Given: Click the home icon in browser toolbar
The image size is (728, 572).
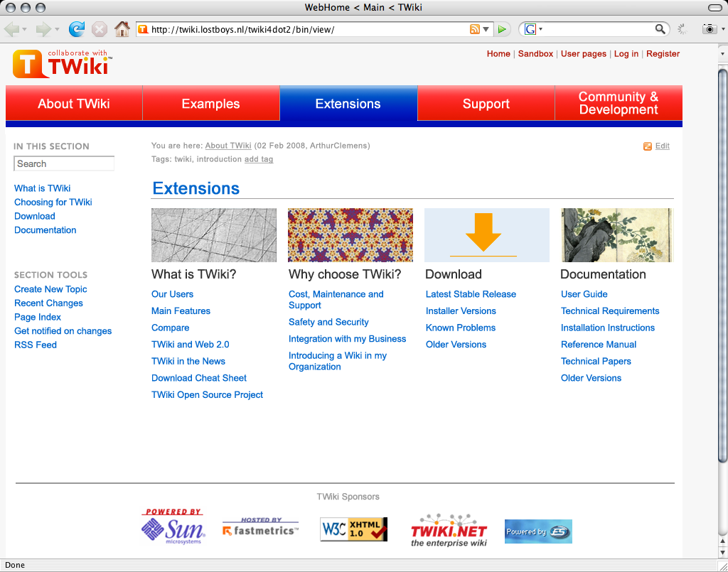Looking at the screenshot, I should coord(122,29).
